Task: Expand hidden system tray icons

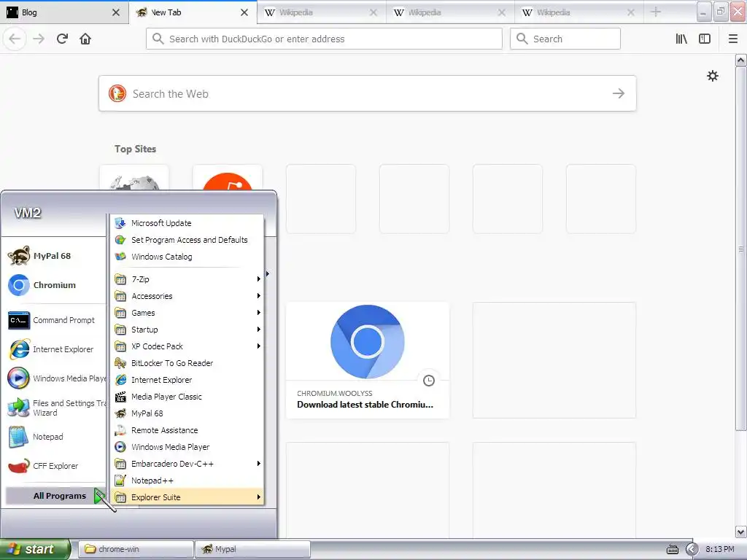Action: pos(692,550)
